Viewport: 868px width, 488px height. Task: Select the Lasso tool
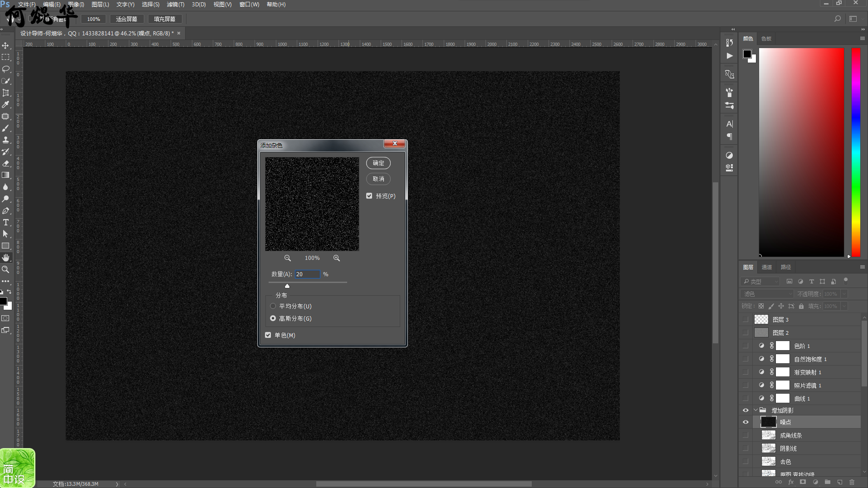click(x=5, y=69)
